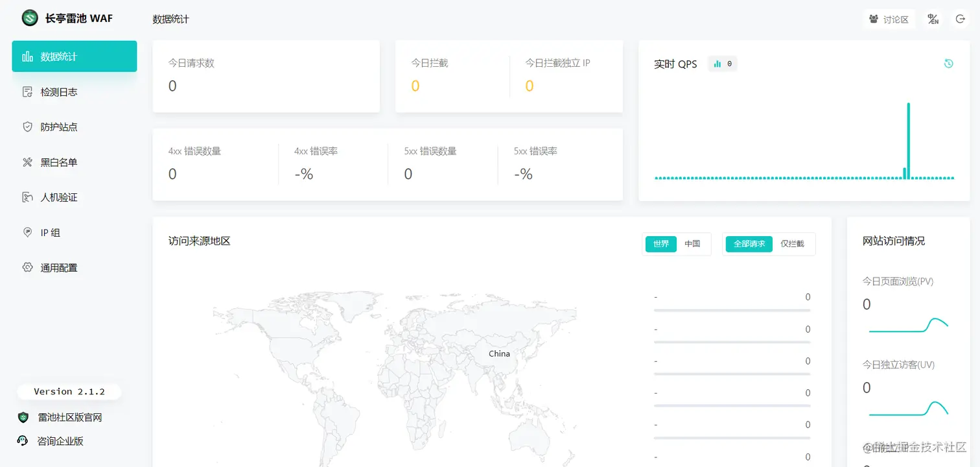This screenshot has height=467, width=980.
Task: Click the 今日页面浏览(PV) sparkline
Action: [909, 325]
